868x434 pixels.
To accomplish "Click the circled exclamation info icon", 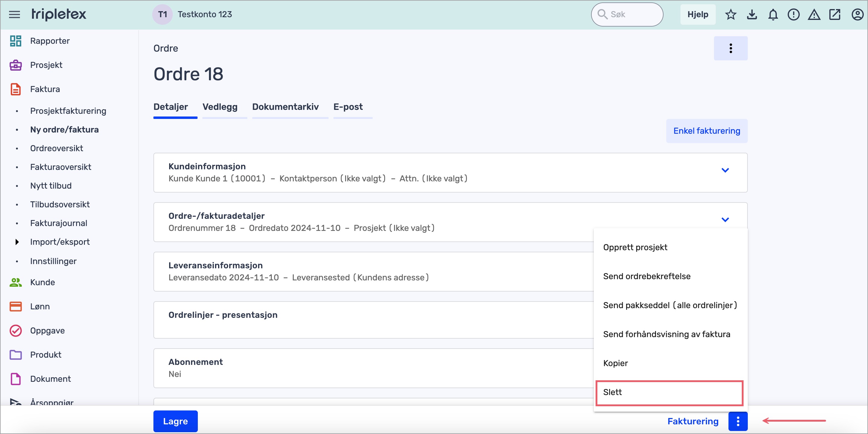I will (793, 14).
